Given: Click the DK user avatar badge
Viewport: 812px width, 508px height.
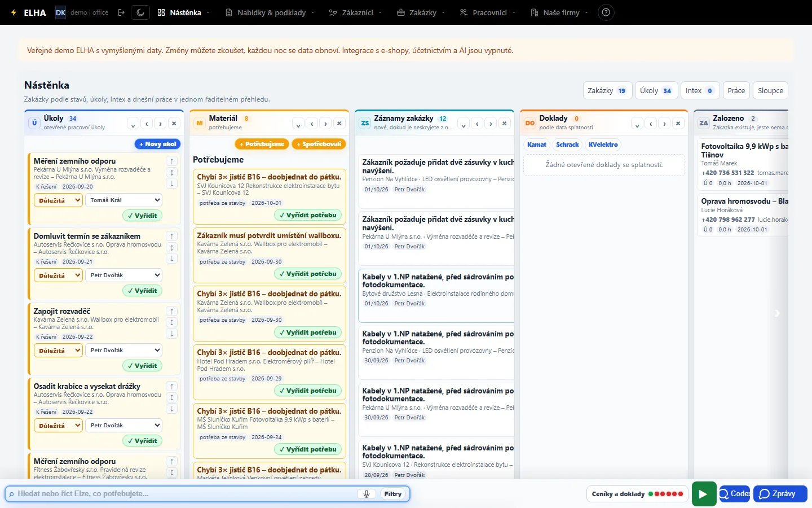Looking at the screenshot, I should 60,12.
